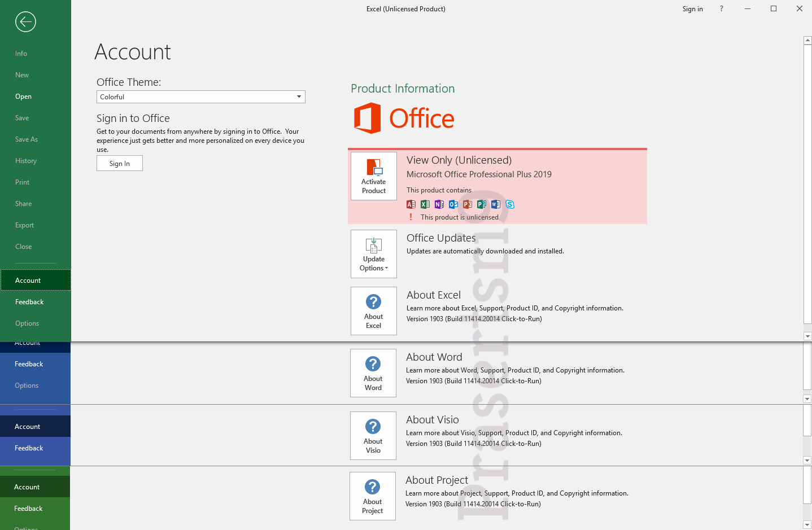Viewport: 812px width, 530px height.
Task: Select Account in the Excel sidebar
Action: point(36,281)
